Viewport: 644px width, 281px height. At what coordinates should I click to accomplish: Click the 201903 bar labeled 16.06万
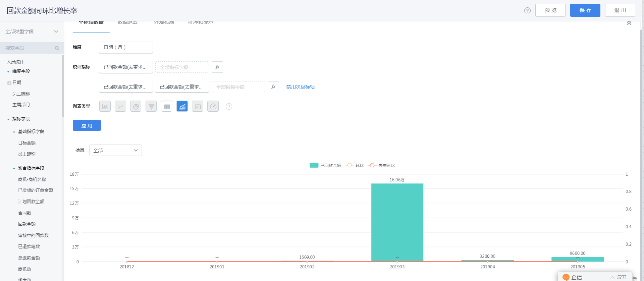coord(397,222)
